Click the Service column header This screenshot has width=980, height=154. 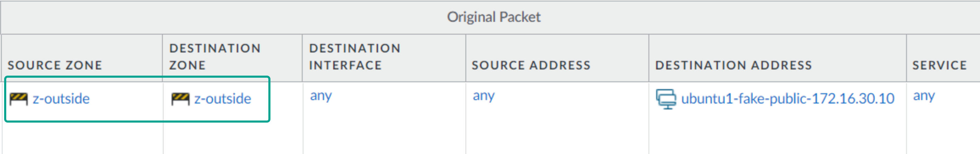[939, 65]
